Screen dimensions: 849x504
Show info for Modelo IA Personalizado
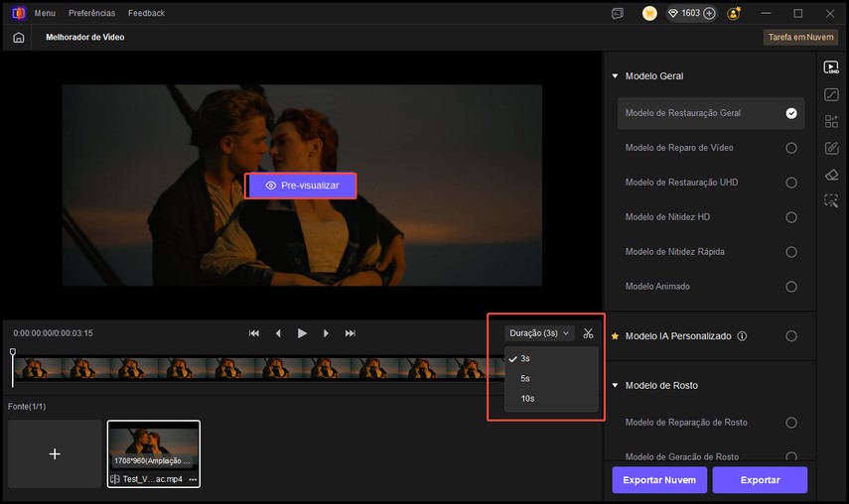tap(742, 335)
